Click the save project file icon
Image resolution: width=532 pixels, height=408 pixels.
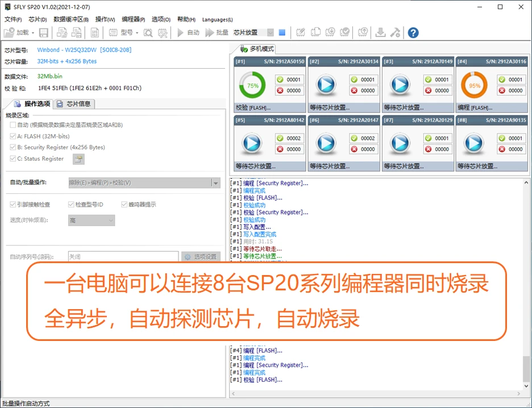(76, 32)
